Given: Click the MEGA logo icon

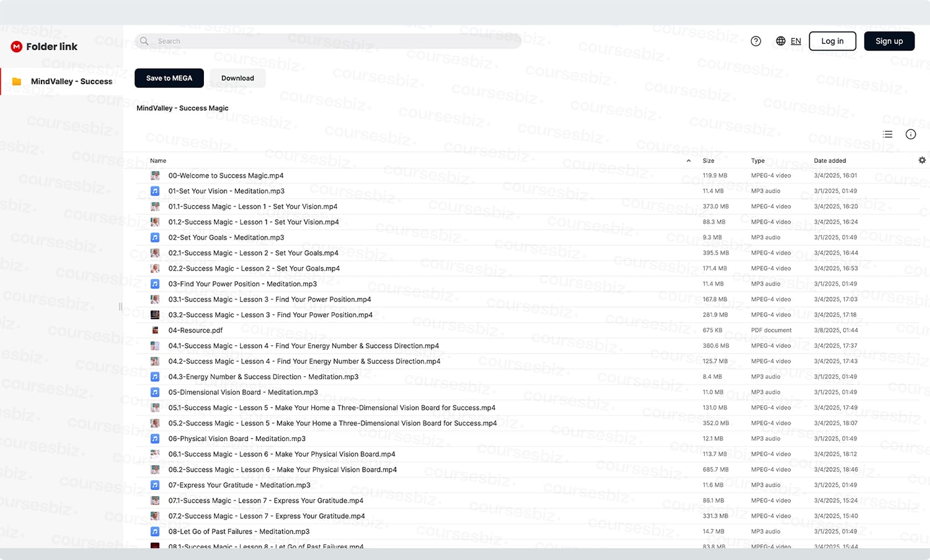Looking at the screenshot, I should (17, 46).
